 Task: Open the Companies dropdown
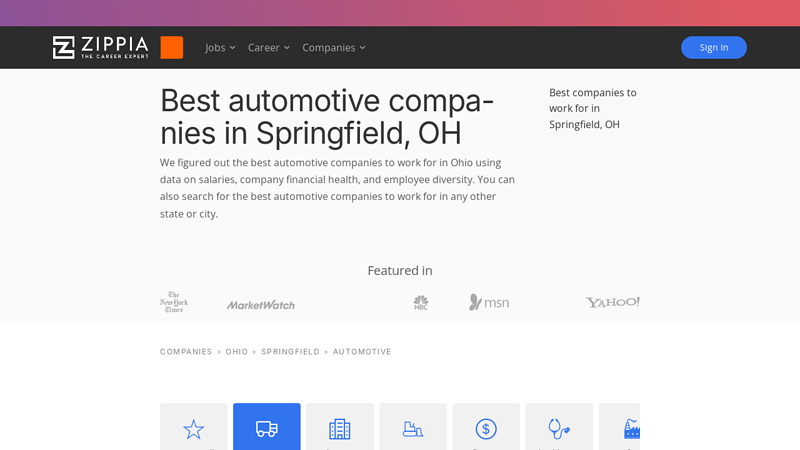334,47
